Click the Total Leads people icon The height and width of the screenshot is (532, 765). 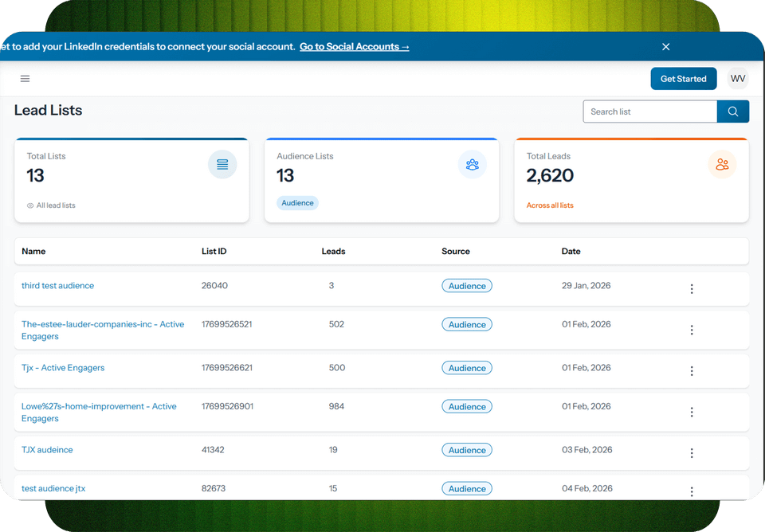pos(722,164)
